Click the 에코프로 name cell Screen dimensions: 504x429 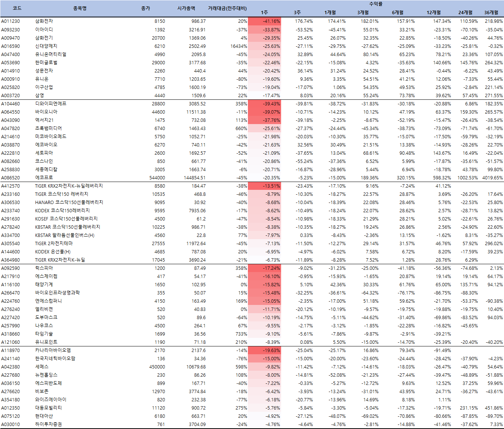(44, 178)
